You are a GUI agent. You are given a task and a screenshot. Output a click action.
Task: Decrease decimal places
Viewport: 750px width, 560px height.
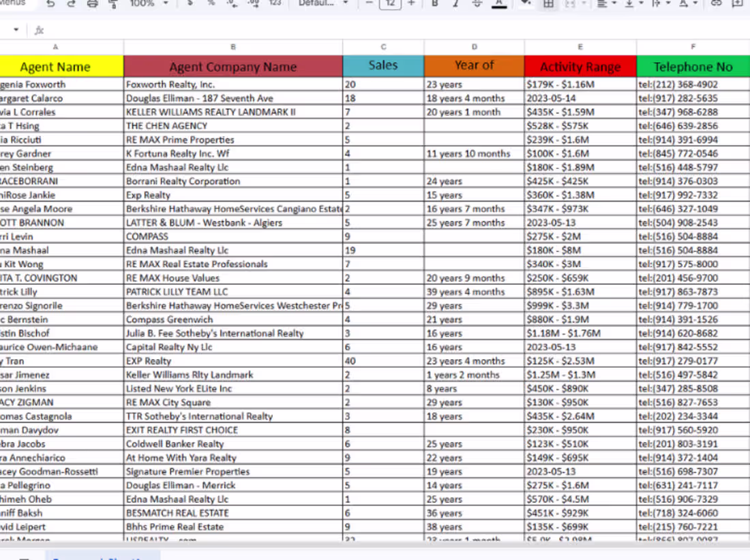[232, 3]
